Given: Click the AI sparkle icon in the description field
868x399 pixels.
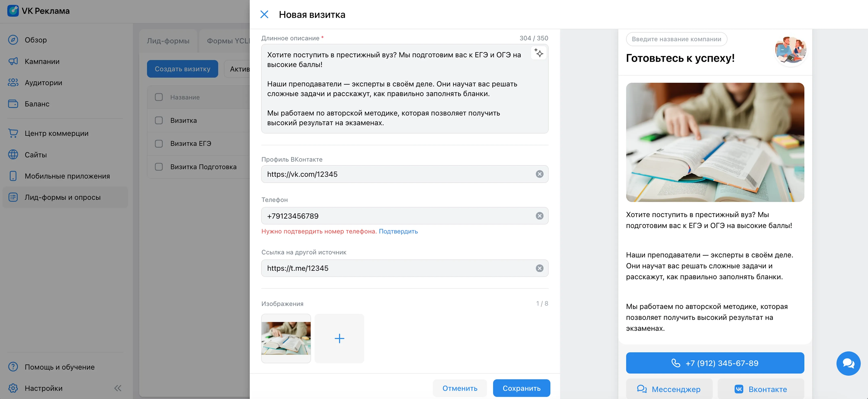Looking at the screenshot, I should (538, 53).
